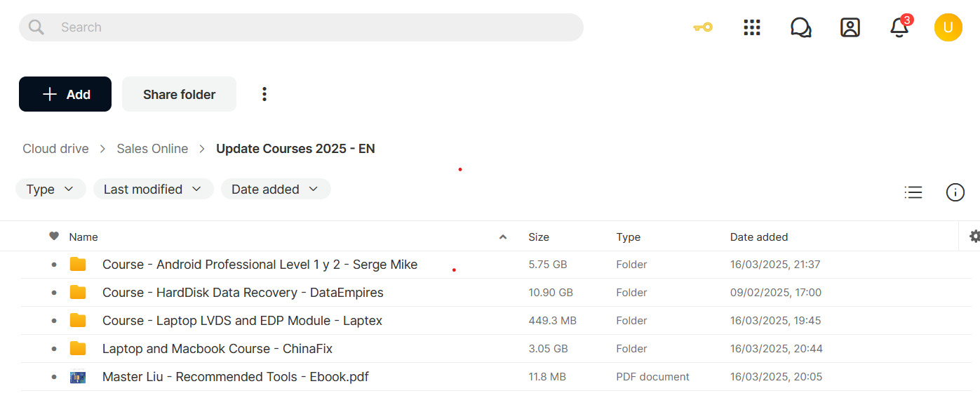Show folder info panel icon

(x=955, y=192)
